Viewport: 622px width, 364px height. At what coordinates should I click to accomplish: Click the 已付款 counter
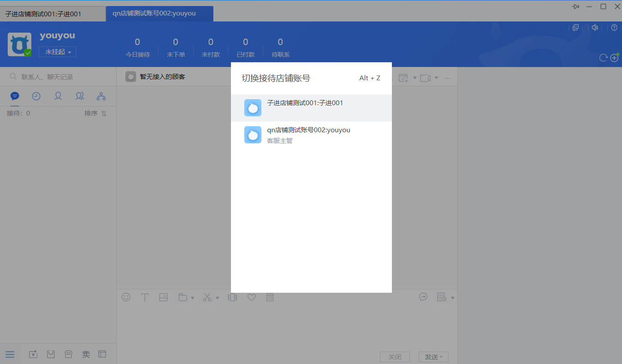(246, 48)
